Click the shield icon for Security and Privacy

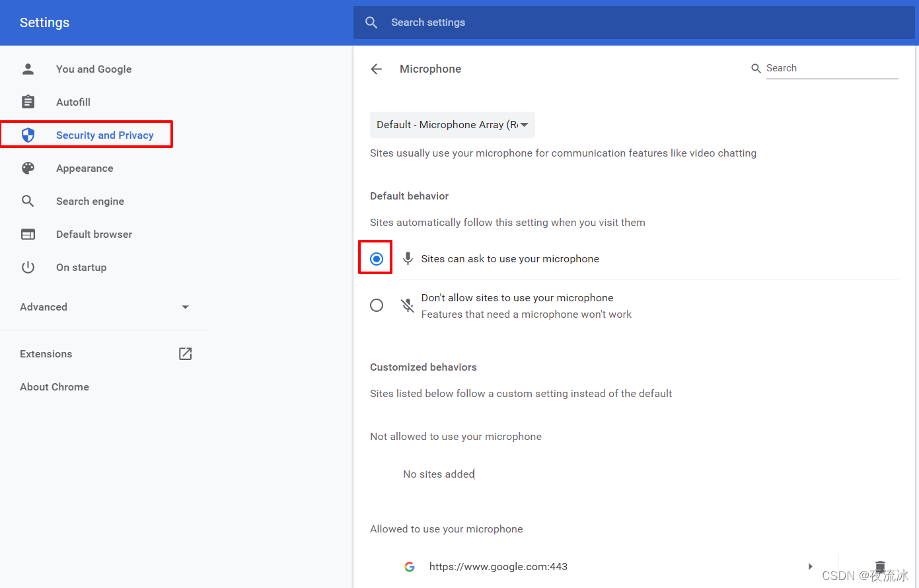point(28,135)
